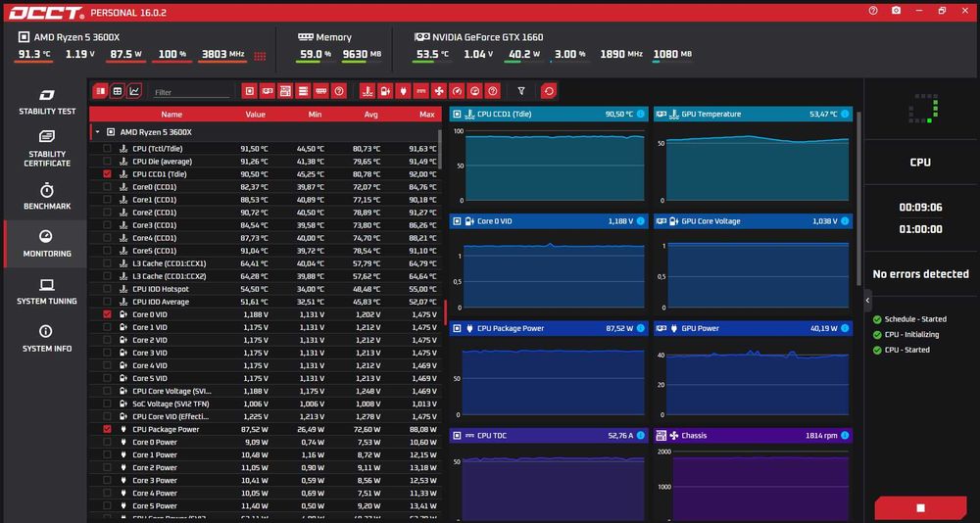Click info icon on CPU Package Power graph
The height and width of the screenshot is (523, 980).
tap(640, 328)
